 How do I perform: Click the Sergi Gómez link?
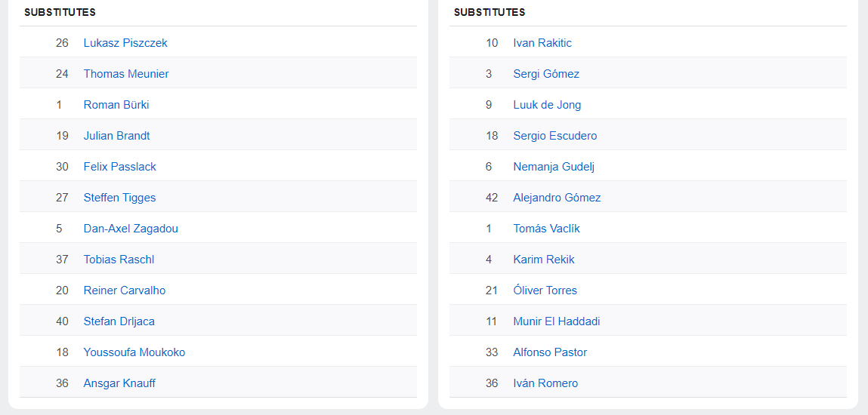tap(546, 74)
